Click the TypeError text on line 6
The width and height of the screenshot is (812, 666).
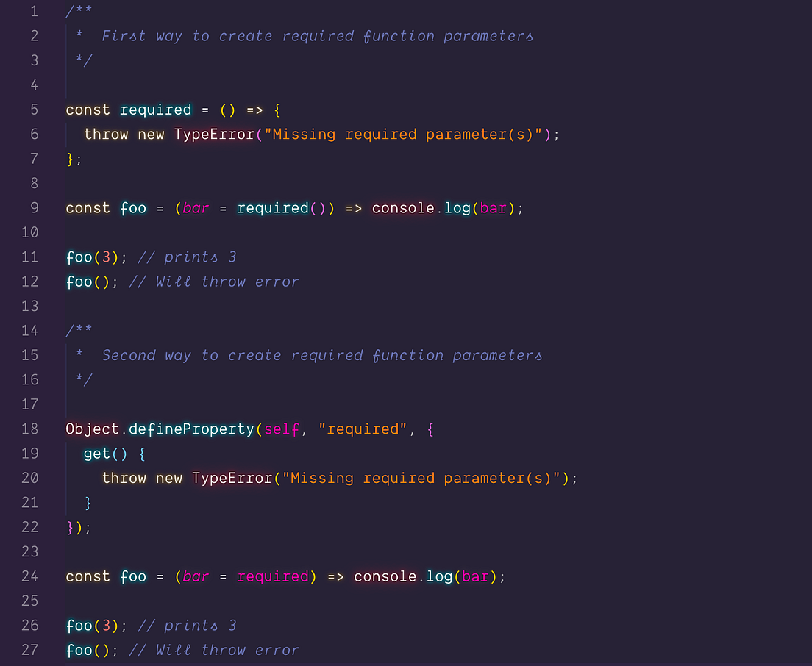(214, 134)
